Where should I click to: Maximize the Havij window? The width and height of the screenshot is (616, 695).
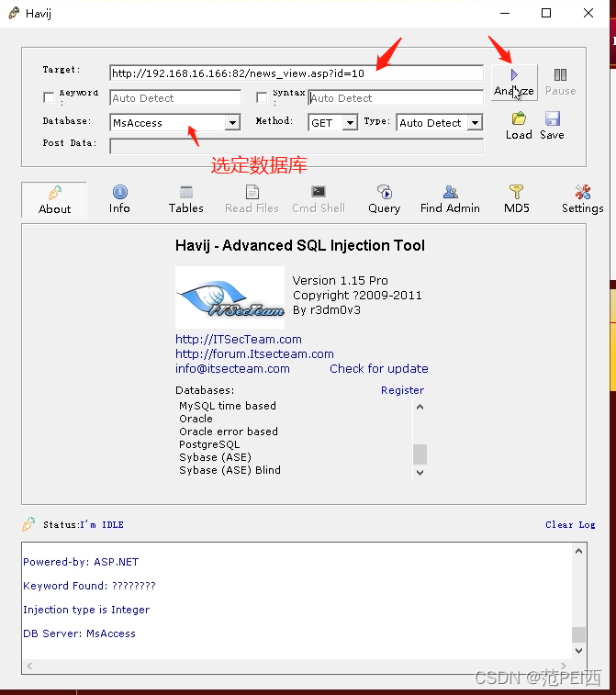pos(546,13)
